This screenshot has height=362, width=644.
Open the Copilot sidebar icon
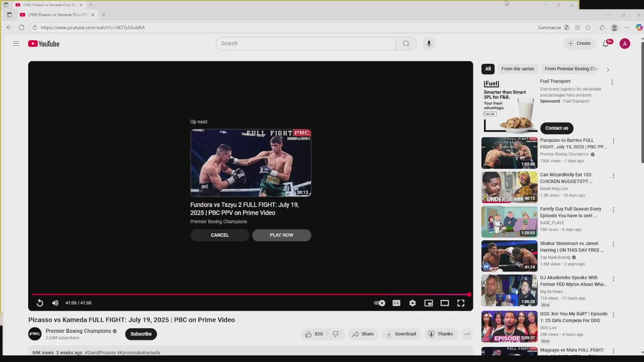pos(638,28)
